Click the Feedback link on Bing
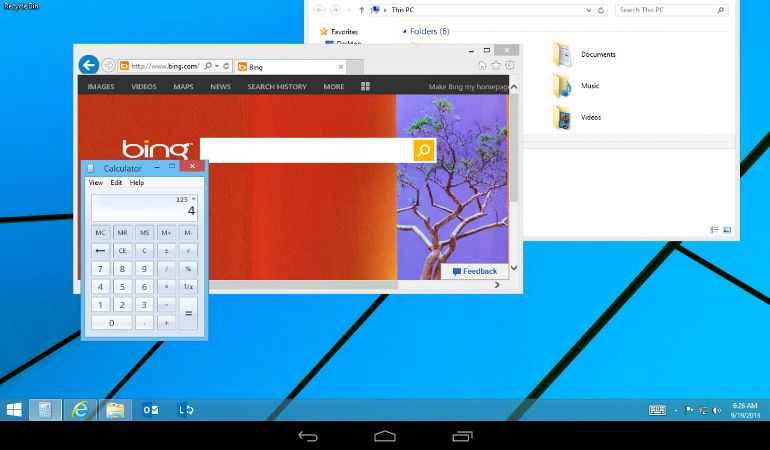 [474, 271]
